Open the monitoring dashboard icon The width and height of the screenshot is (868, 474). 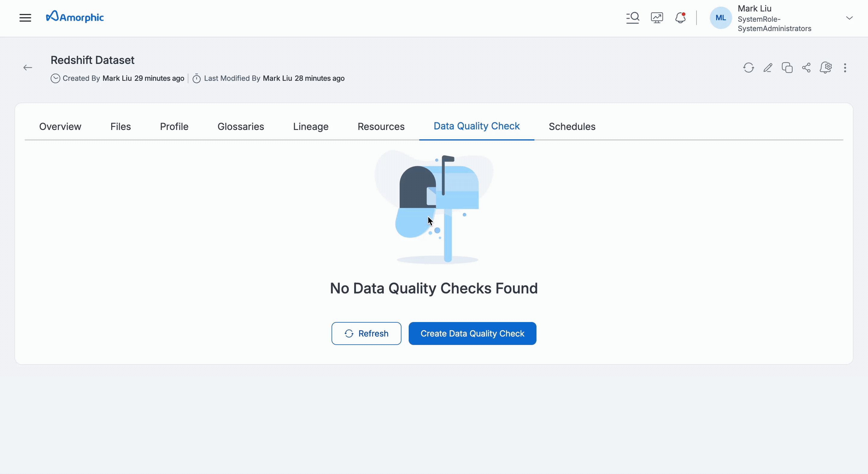point(656,17)
